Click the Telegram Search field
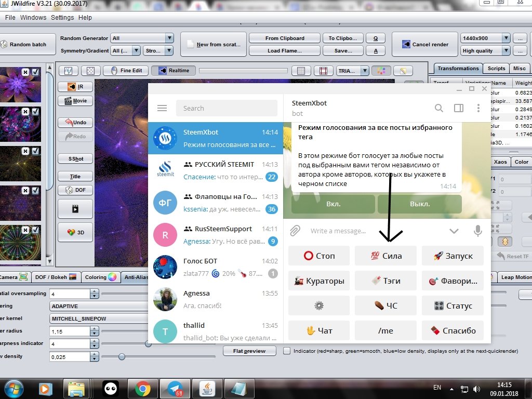The height and width of the screenshot is (399, 532). pyautogui.click(x=227, y=108)
